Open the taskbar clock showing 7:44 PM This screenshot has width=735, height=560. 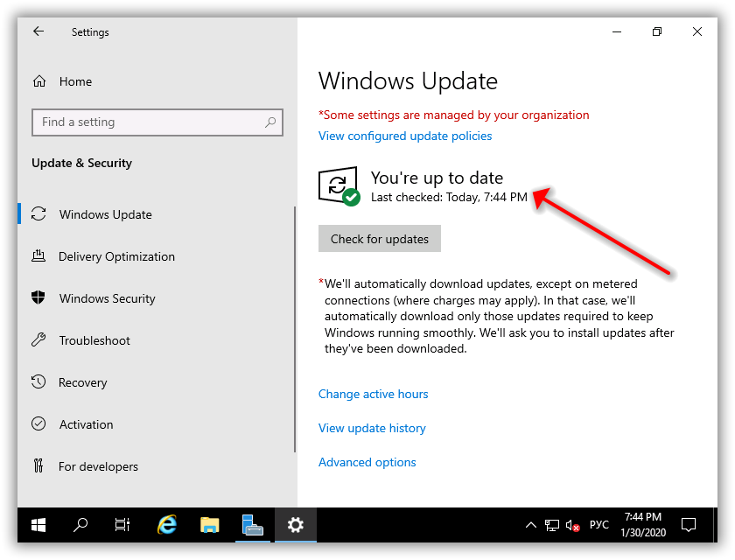point(643,525)
